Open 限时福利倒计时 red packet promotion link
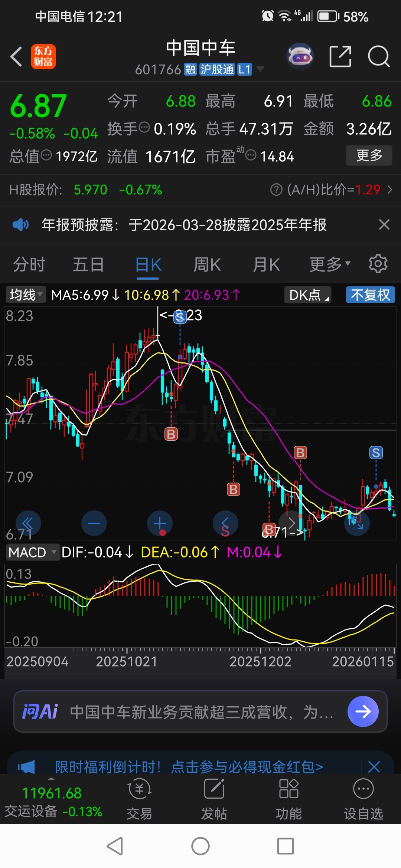Image resolution: width=401 pixels, height=868 pixels. coord(189,766)
